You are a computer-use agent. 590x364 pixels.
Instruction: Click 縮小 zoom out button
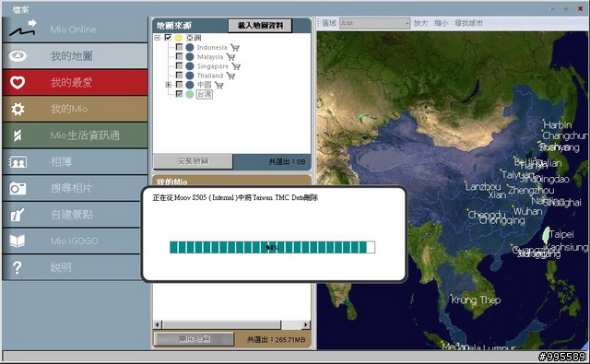tap(441, 23)
